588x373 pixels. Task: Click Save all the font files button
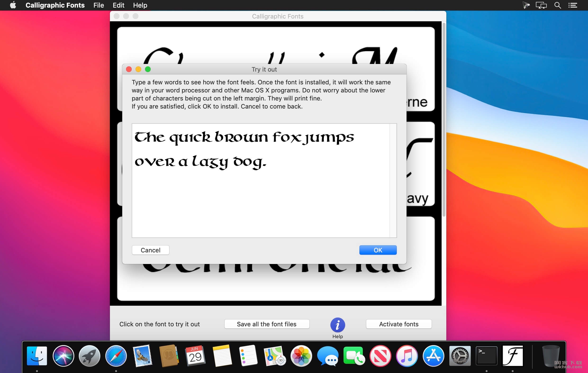click(267, 324)
